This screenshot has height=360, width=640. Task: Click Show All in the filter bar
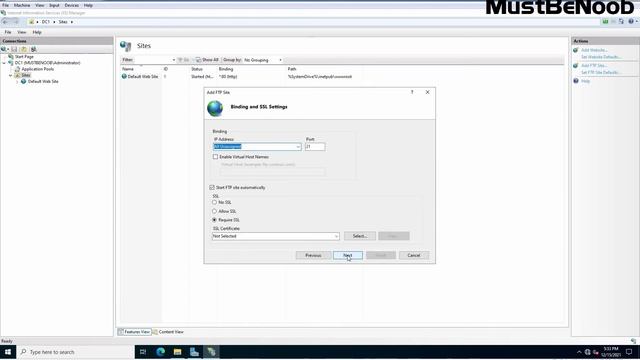click(207, 60)
